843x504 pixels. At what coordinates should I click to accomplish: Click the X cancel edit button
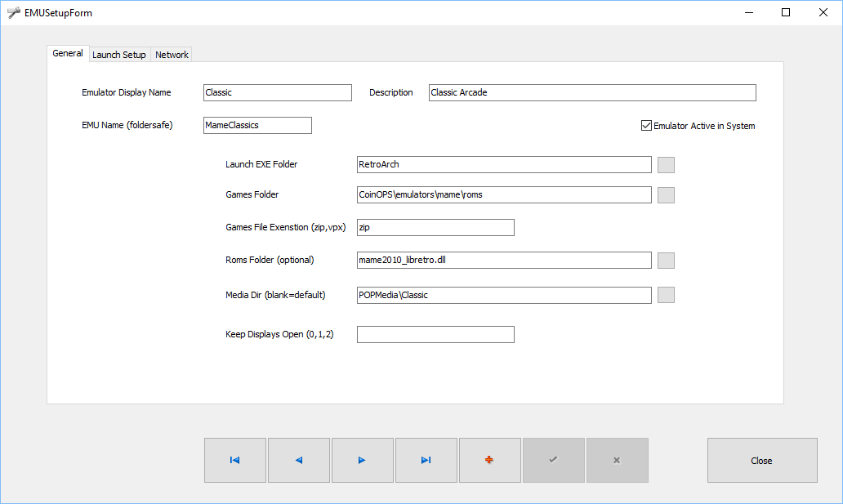click(617, 461)
